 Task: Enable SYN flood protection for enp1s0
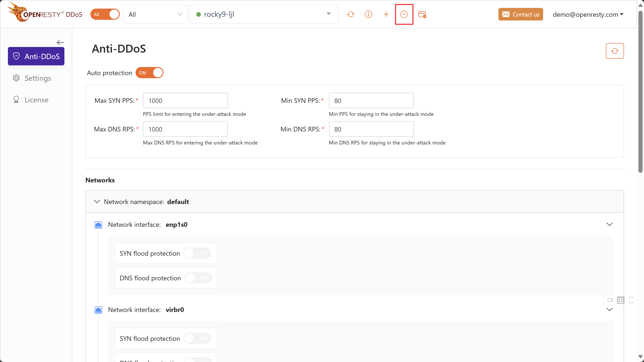[197, 253]
